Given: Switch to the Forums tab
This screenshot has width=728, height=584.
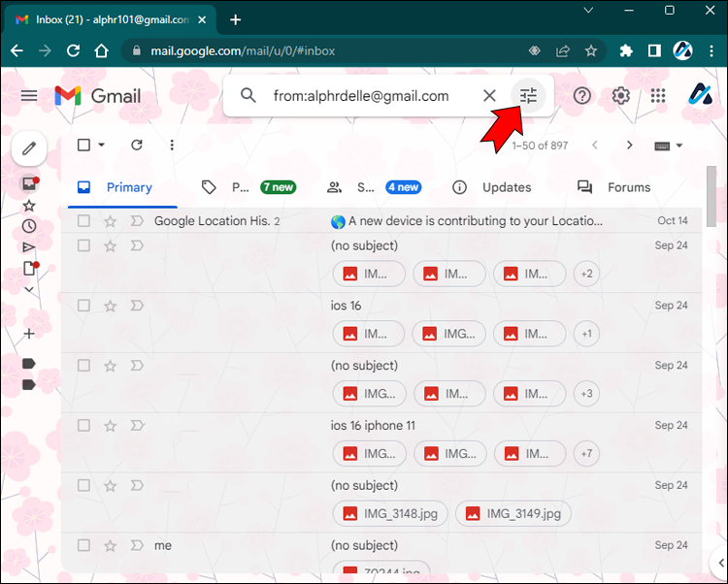Looking at the screenshot, I should pos(614,187).
